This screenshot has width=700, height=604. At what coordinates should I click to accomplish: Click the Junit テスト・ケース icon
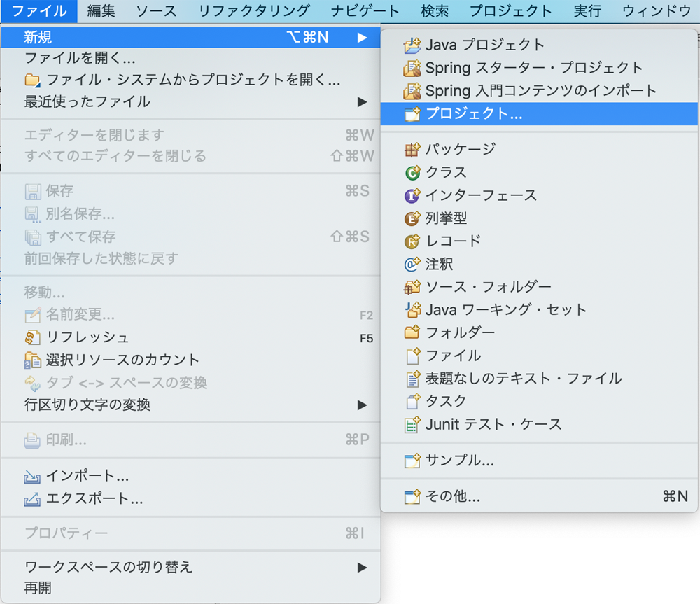[x=412, y=425]
